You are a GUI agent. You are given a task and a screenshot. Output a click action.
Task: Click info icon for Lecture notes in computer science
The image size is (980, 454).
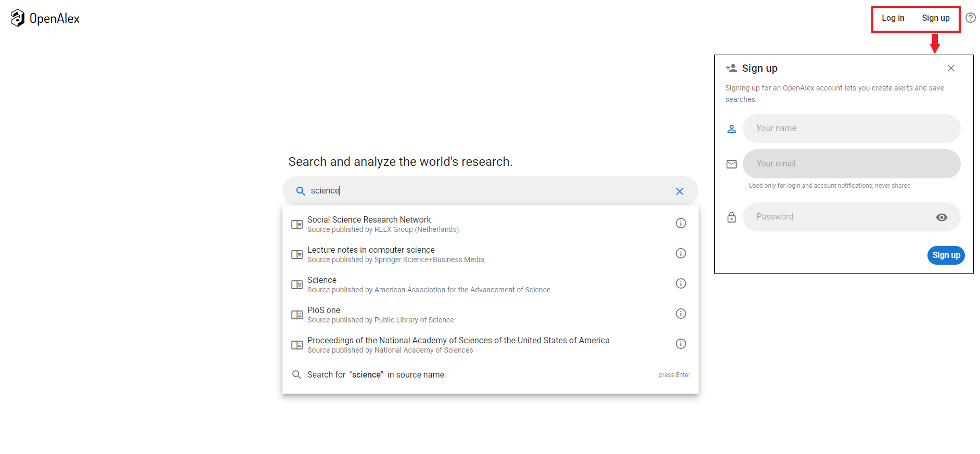[x=680, y=253]
